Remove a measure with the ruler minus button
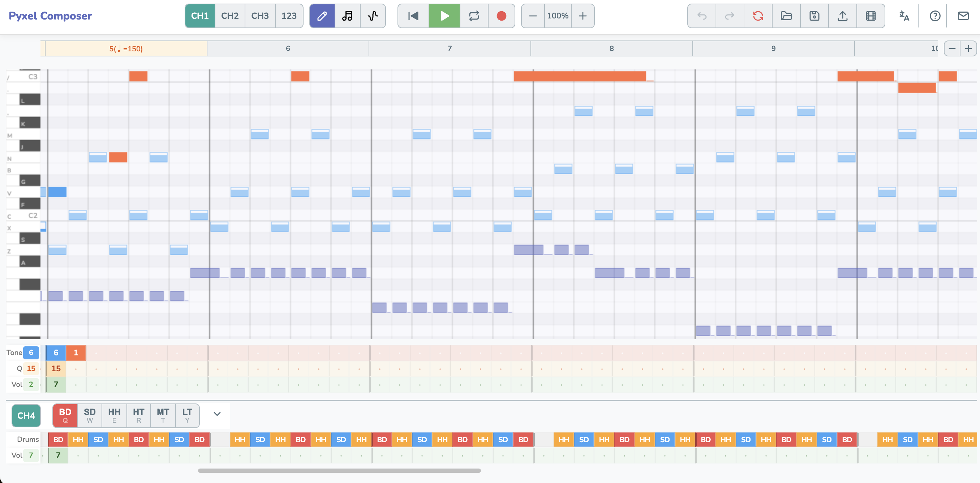 click(952, 49)
